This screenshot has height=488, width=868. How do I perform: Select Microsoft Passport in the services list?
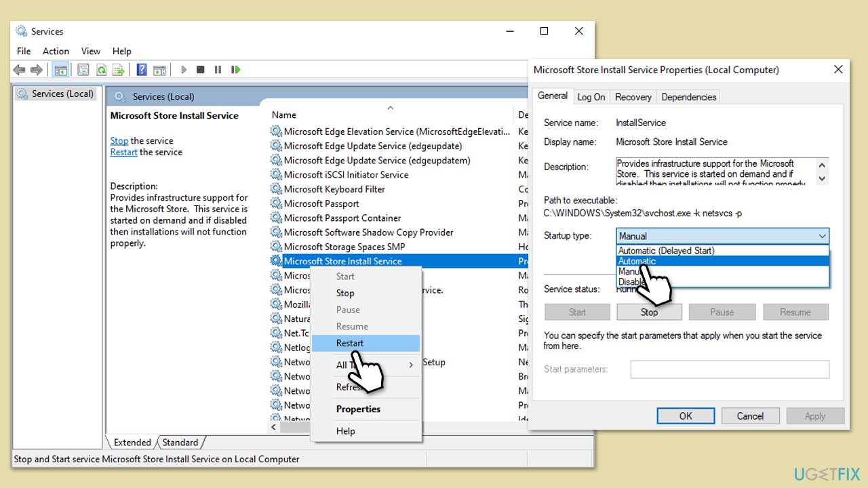pos(322,203)
